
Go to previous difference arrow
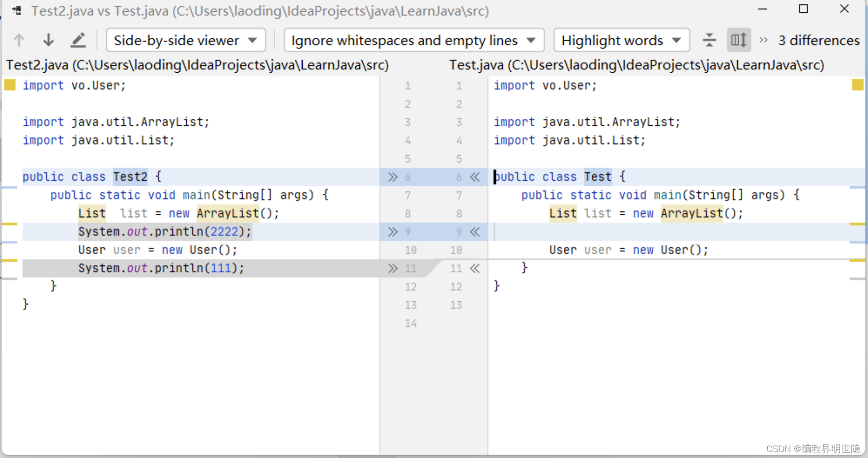pos(19,40)
